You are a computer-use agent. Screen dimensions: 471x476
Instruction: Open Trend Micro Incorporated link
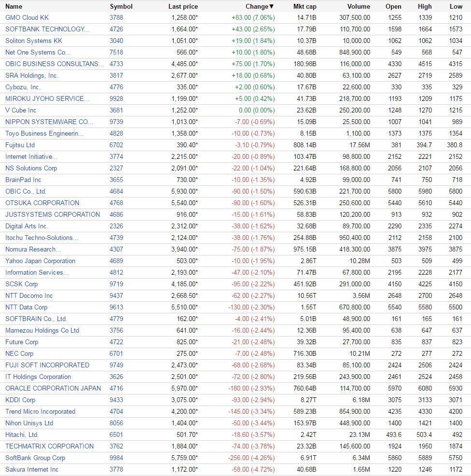41,412
